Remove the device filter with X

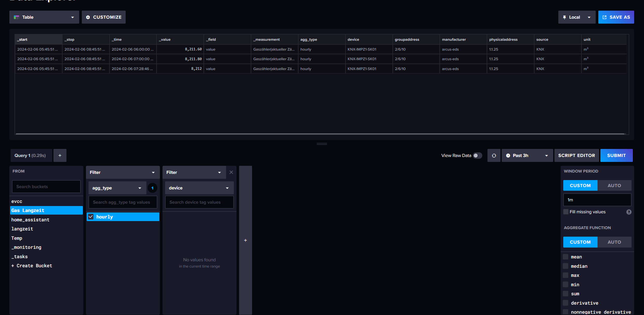click(x=231, y=172)
